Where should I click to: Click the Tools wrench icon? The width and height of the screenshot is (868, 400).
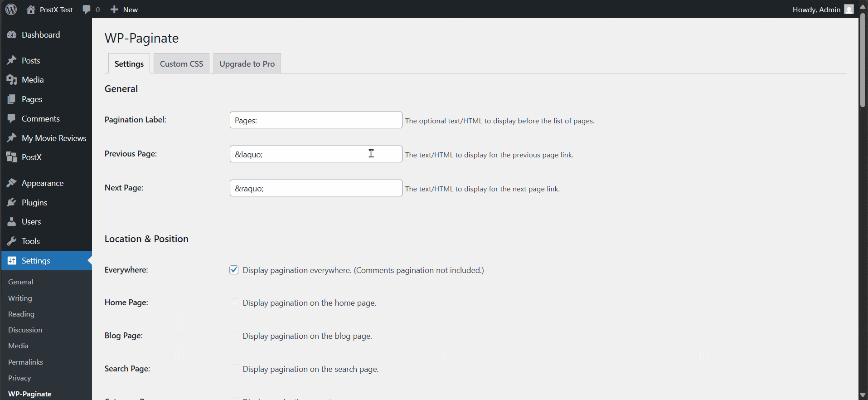[x=12, y=241]
